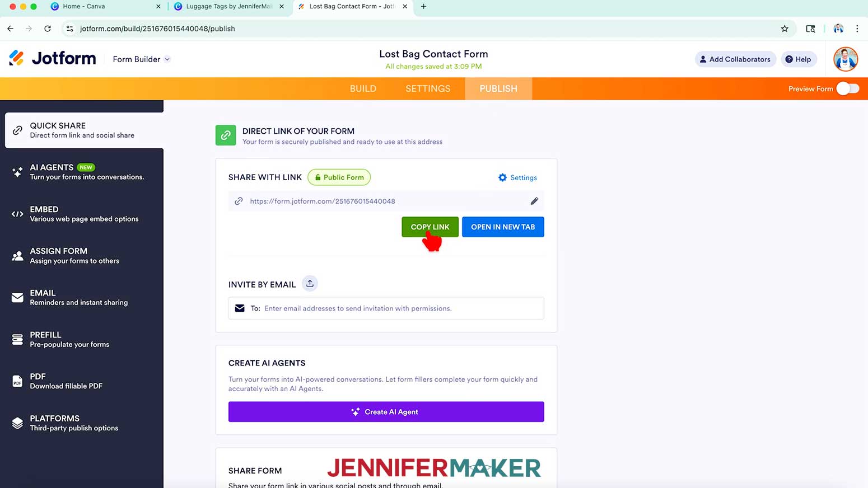Viewport: 868px width, 488px height.
Task: Click the Assign Form person icon
Action: [17, 256]
